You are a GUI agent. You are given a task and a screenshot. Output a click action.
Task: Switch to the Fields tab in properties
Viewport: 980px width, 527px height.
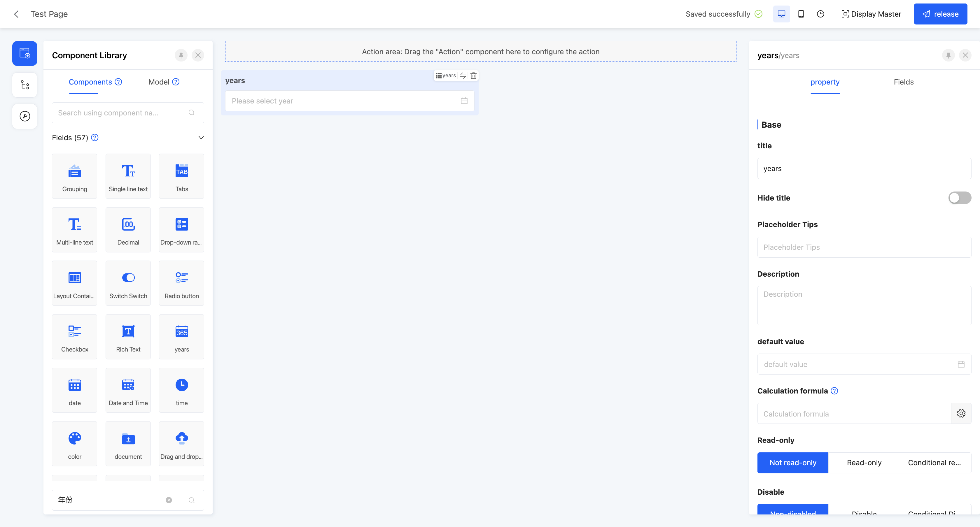903,82
